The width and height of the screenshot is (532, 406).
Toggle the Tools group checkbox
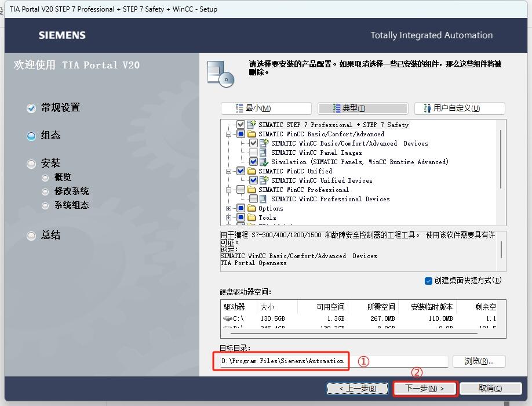(x=241, y=217)
